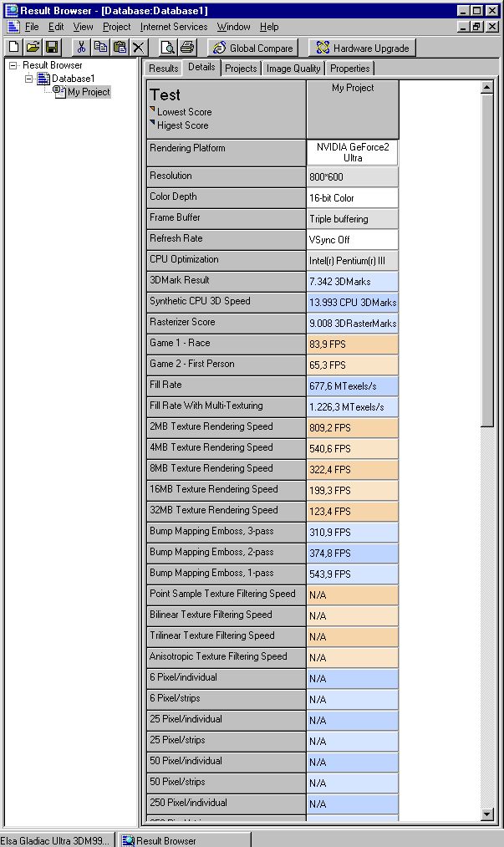
Task: Open the Image Quality tab
Action: click(x=293, y=69)
